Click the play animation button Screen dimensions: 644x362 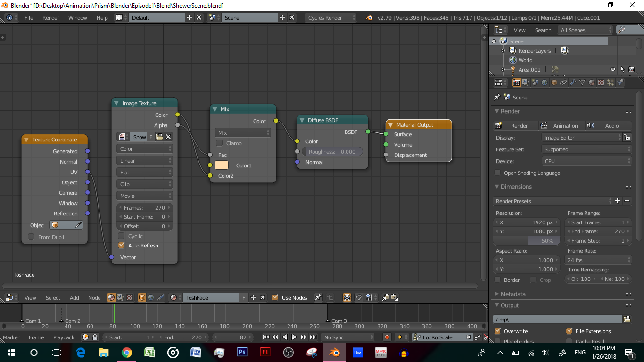click(294, 337)
